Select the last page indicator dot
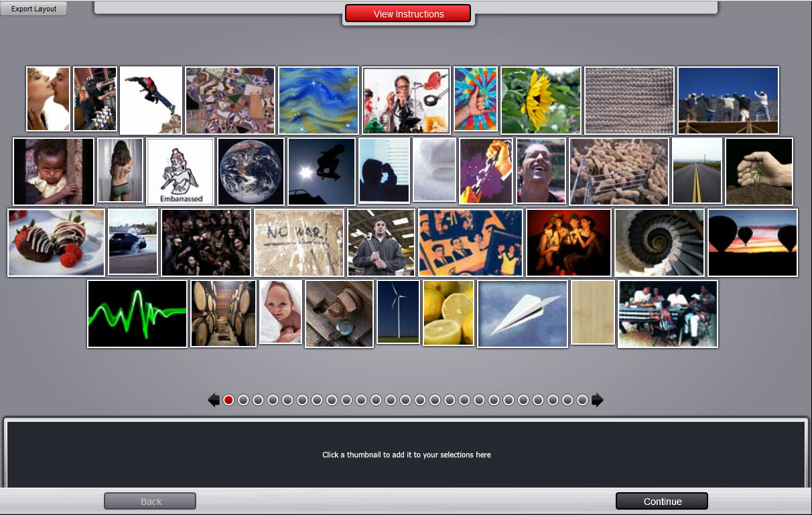The image size is (812, 515). [x=582, y=400]
